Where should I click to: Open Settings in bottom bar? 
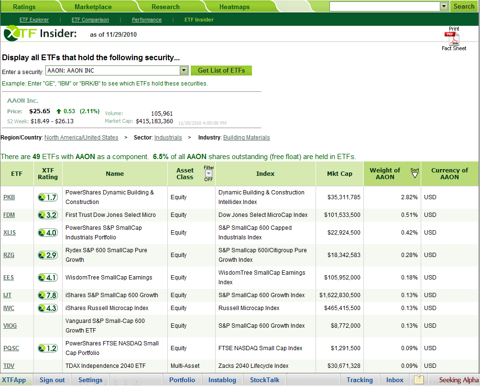90,380
